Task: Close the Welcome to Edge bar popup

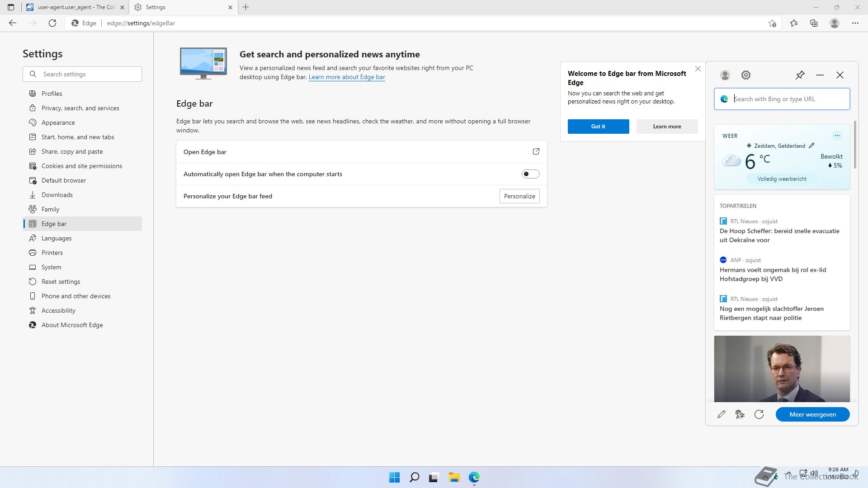Action: (x=698, y=69)
